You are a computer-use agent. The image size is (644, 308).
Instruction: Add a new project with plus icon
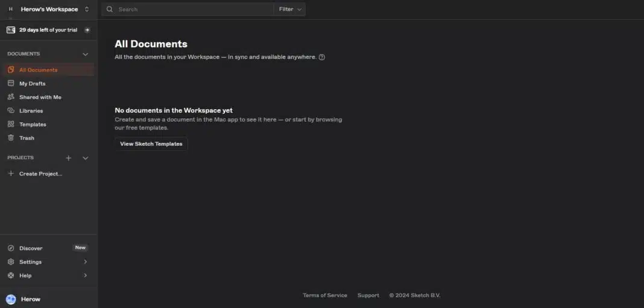click(69, 158)
